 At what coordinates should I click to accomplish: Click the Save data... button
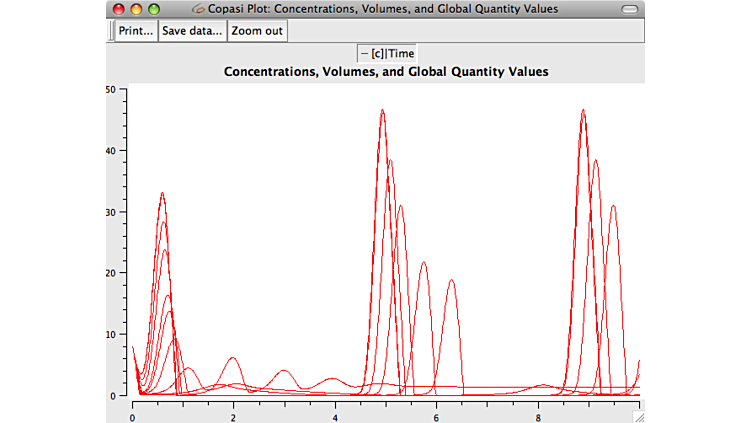click(191, 31)
